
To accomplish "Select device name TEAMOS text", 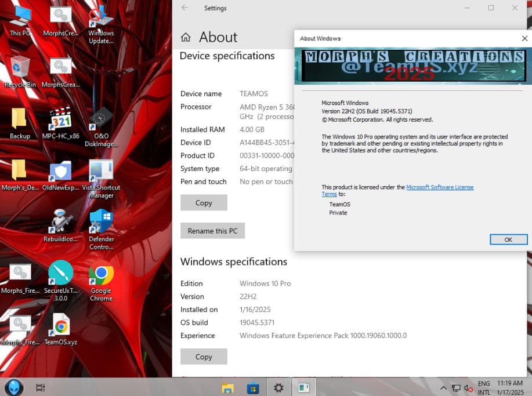I will tap(254, 93).
